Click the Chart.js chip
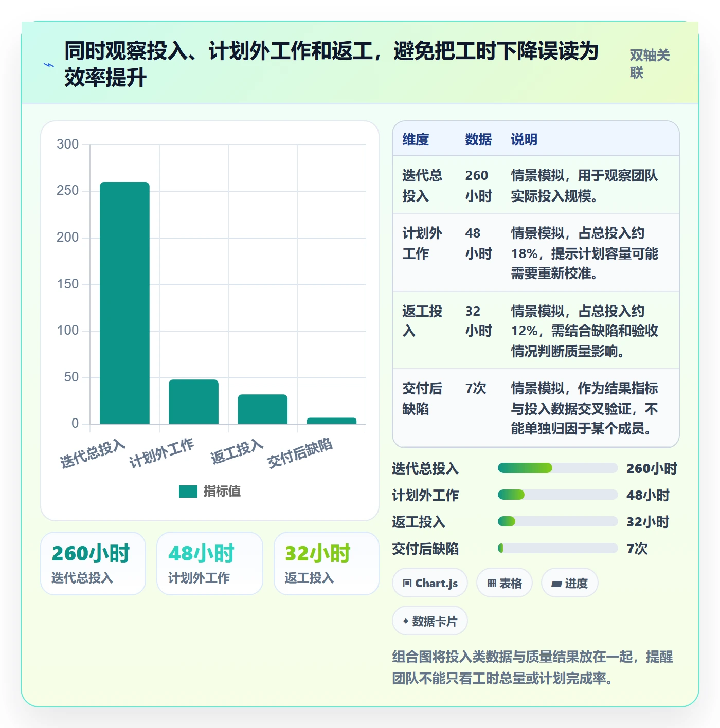Image resolution: width=720 pixels, height=728 pixels. [430, 583]
